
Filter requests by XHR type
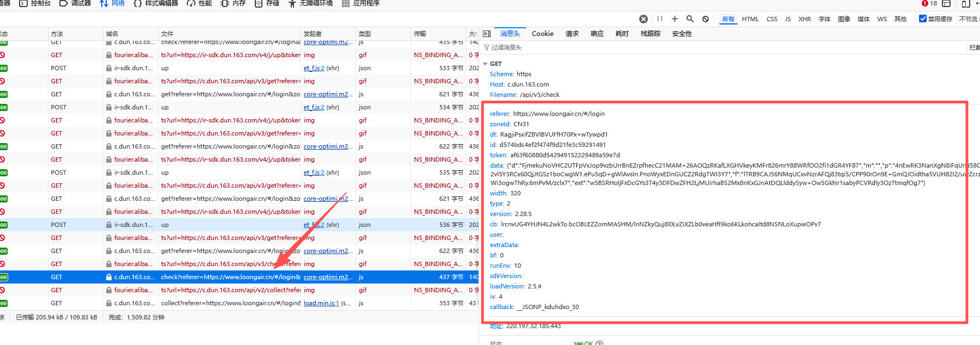tap(805, 19)
